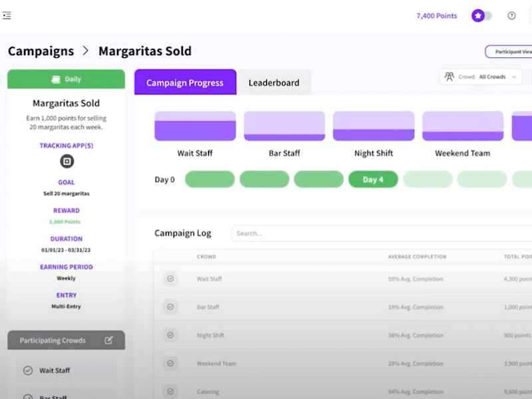
Task: Click the 94% Avg. Completion cell
Action: click(416, 392)
